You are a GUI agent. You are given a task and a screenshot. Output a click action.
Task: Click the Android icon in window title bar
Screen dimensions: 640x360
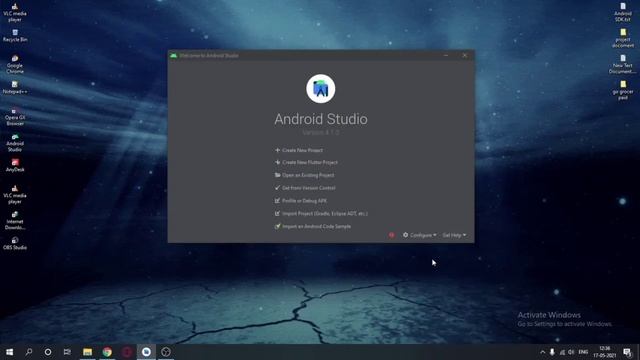tap(173, 55)
